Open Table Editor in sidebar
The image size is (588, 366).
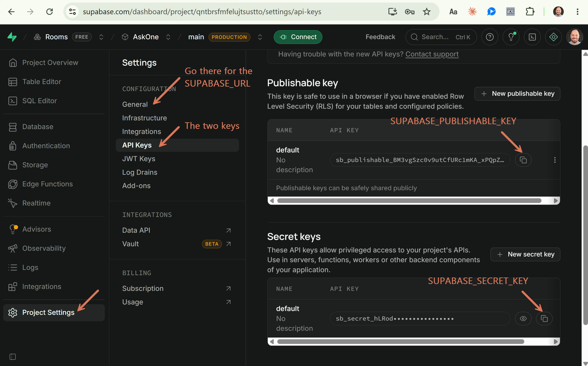(x=54, y=82)
